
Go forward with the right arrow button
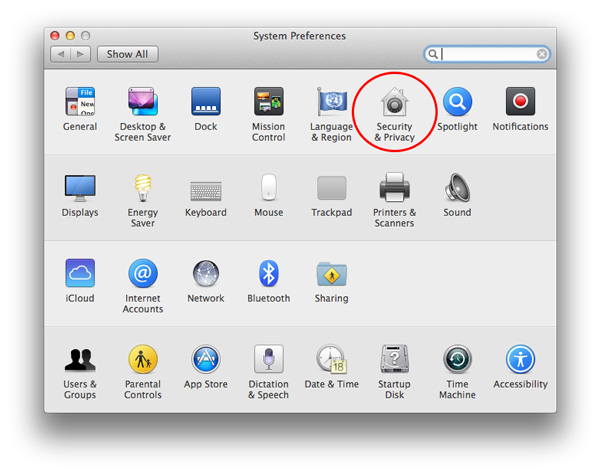[x=80, y=54]
